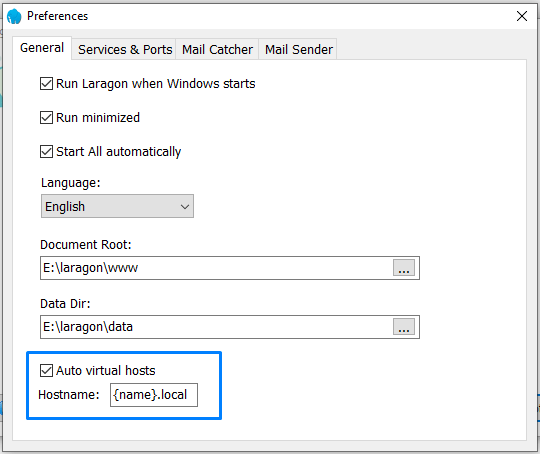Click the Language: label
540x454 pixels.
coord(71,183)
